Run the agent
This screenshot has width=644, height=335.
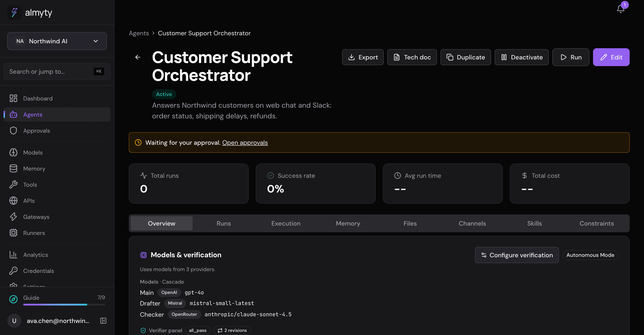571,57
